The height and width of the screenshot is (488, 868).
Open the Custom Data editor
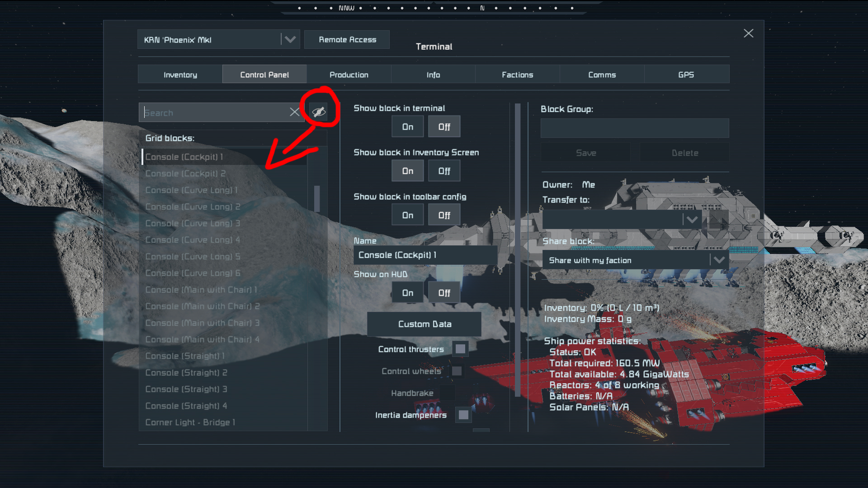(425, 324)
